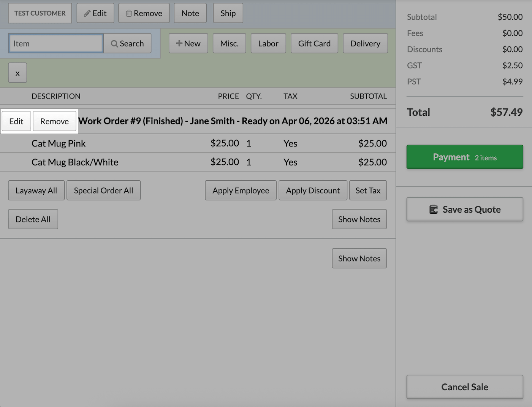Edit Work Order #9
This screenshot has width=532, height=407.
(x=16, y=121)
